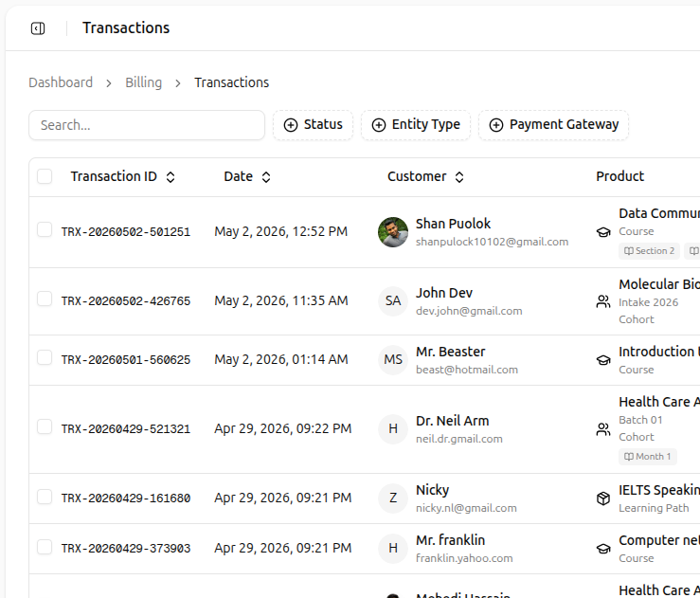Click the course cap icon beside Data Commun product

coord(603,232)
